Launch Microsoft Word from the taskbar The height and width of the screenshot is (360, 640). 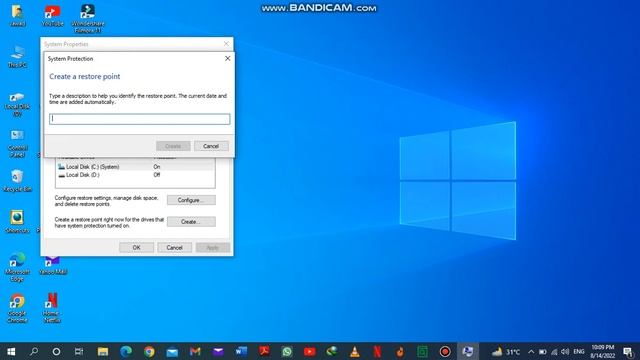pos(241,351)
